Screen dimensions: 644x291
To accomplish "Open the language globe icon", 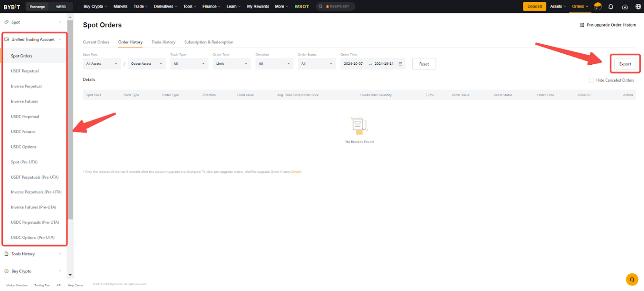I will click(x=638, y=6).
